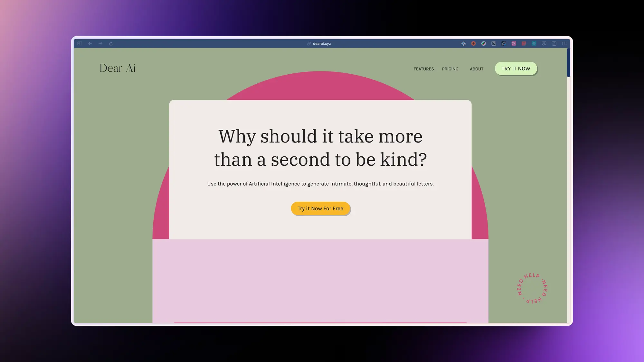644x362 pixels.
Task: Reload the dearai.xyz page
Action: (x=111, y=43)
